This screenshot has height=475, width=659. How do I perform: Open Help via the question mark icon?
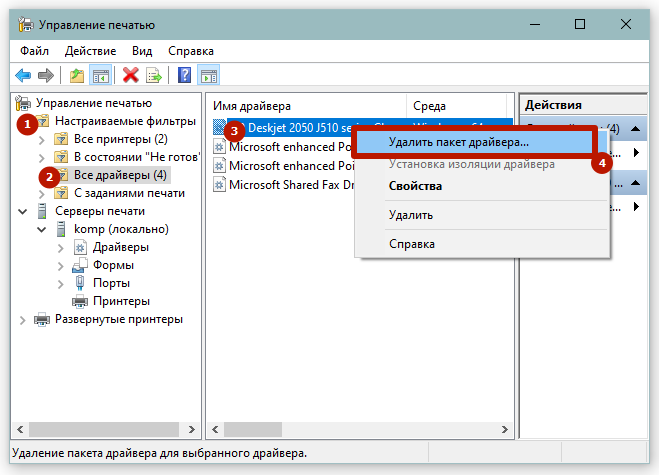(x=185, y=75)
